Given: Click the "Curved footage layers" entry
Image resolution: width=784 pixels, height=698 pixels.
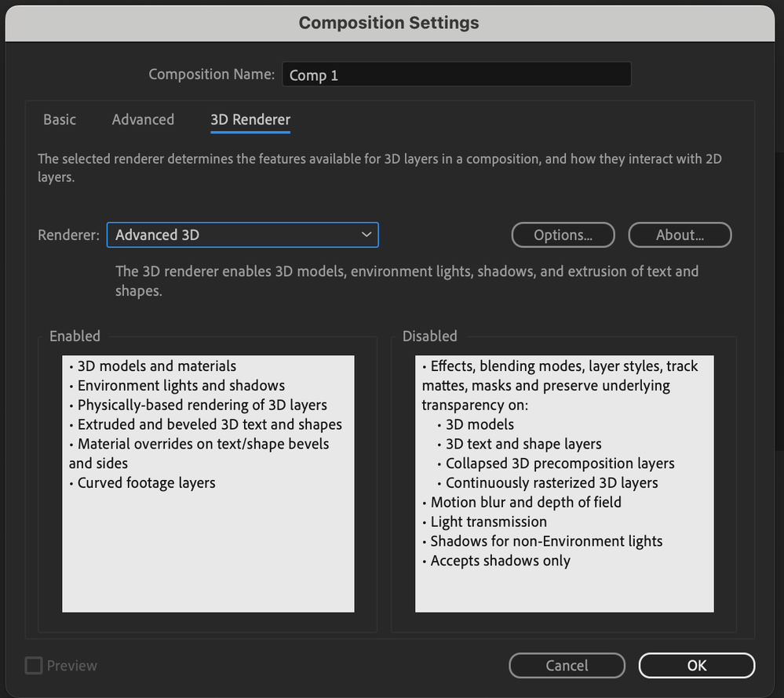Looking at the screenshot, I should pos(146,483).
